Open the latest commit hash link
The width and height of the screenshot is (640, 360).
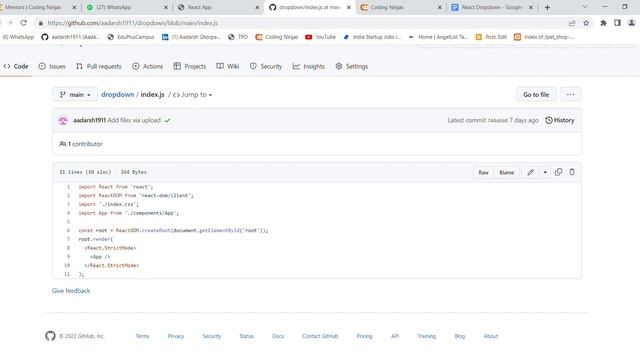pos(498,120)
